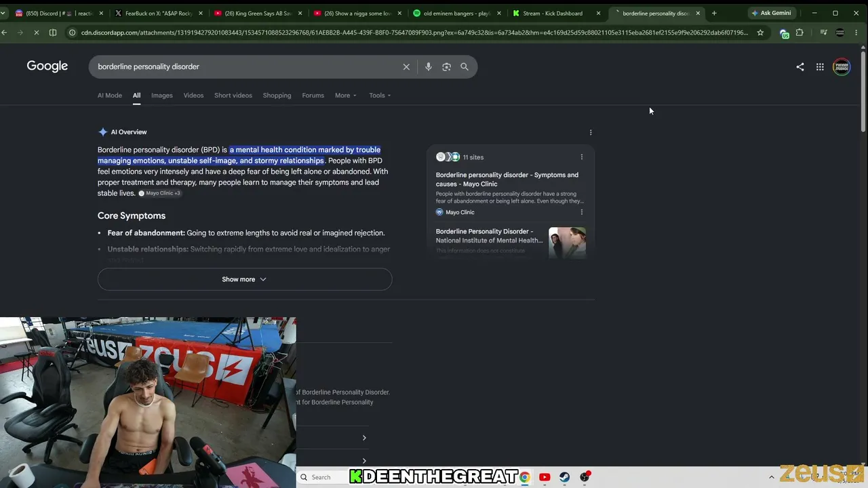Close the FearBuck on X tab
This screenshot has height=488, width=868.
click(x=201, y=13)
